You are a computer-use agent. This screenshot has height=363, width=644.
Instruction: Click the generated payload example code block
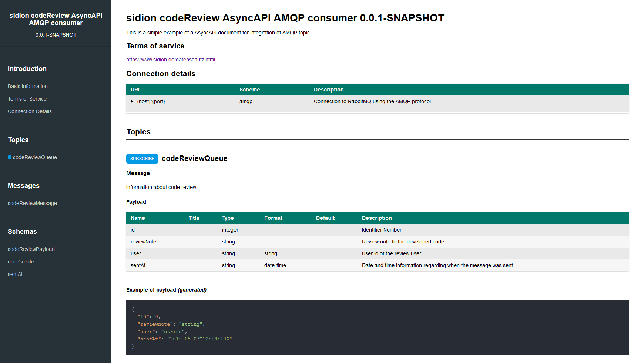click(377, 327)
